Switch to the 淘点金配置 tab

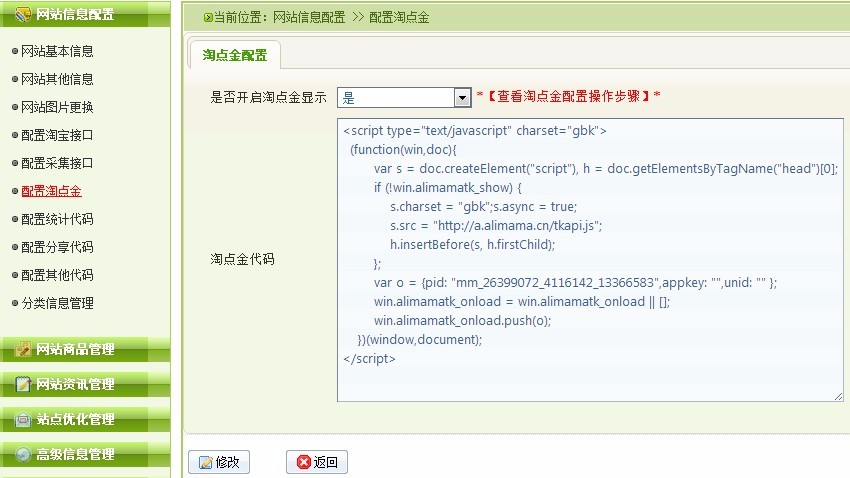235,55
